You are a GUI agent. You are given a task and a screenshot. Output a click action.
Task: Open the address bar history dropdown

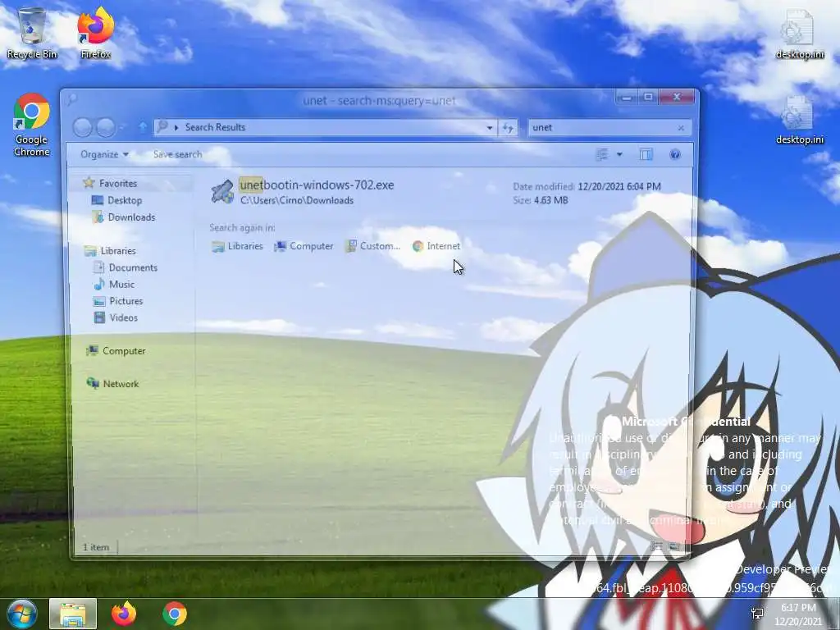(490, 128)
